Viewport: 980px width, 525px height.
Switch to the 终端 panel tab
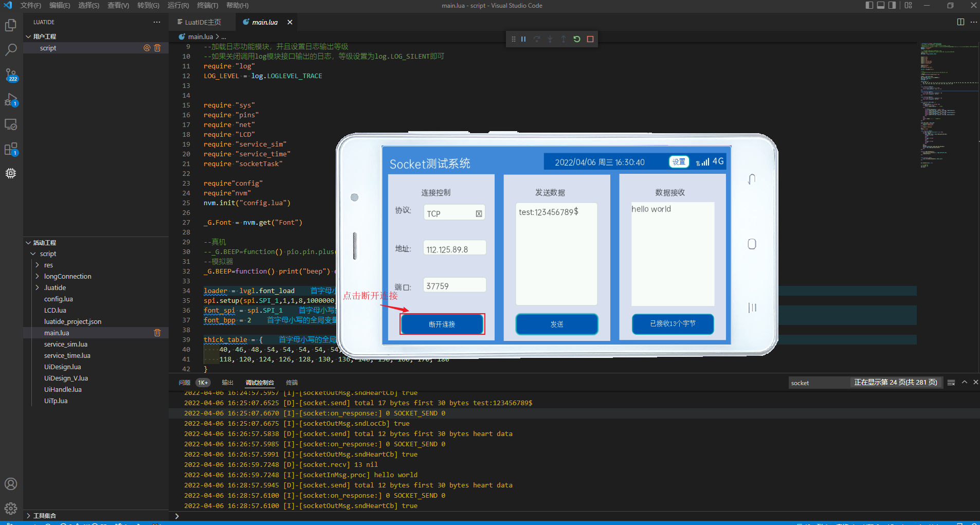click(292, 383)
